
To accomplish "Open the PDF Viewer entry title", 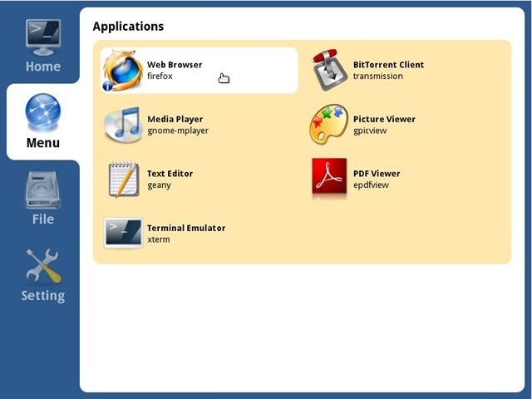I will coord(377,174).
